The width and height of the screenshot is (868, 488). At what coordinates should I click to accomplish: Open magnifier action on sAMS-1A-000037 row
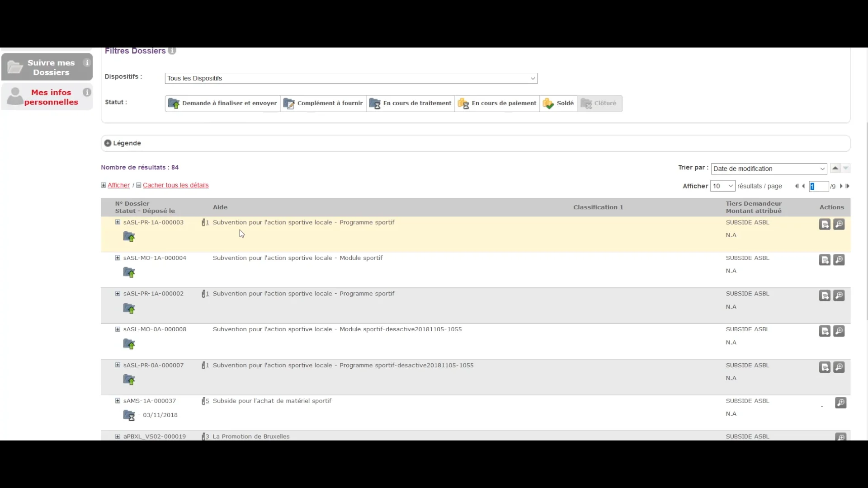click(840, 403)
